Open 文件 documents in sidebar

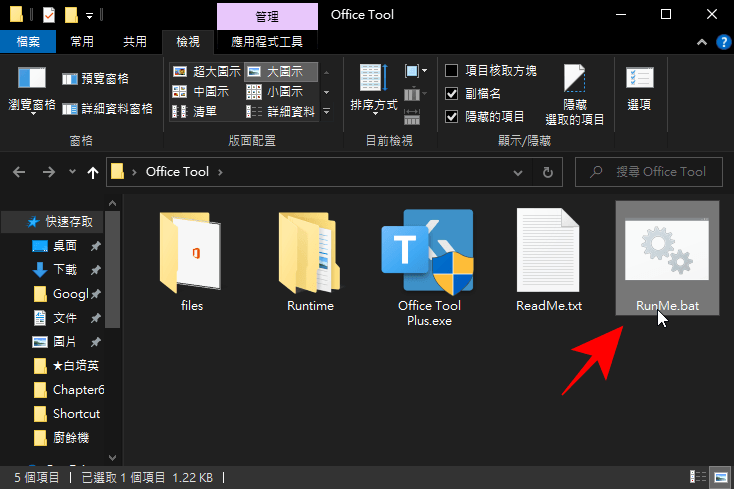65,318
